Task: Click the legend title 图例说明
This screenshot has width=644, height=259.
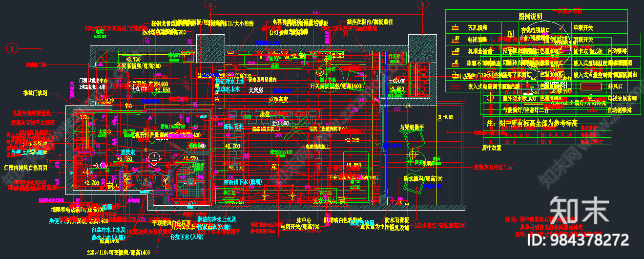Action: click(x=530, y=16)
